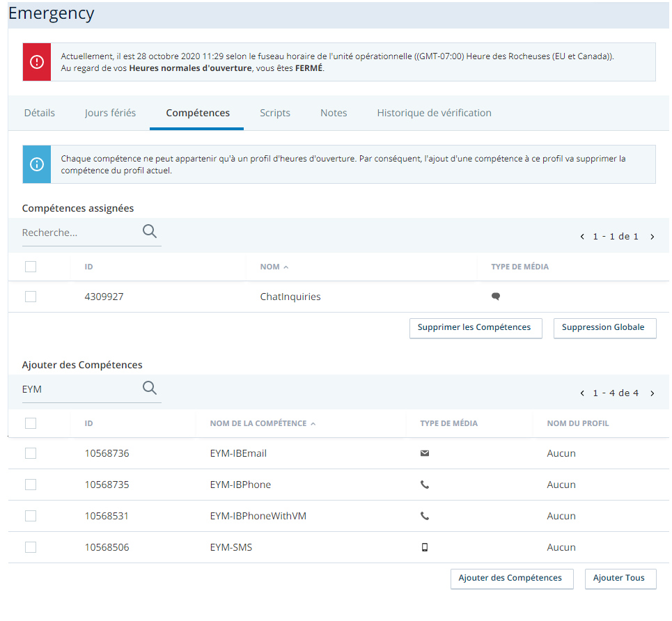This screenshot has width=672, height=621.
Task: Click TYPE DE MÉDIA header in assigned skills
Action: point(520,267)
